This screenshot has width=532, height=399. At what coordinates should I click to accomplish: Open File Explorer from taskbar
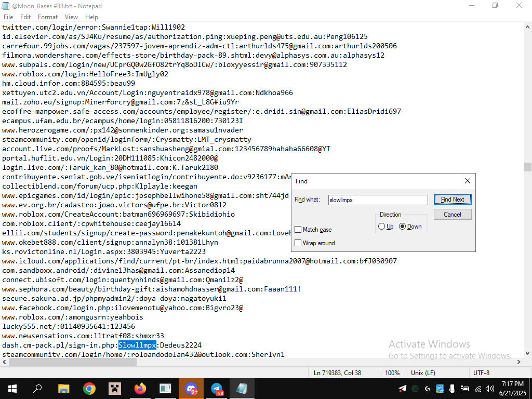pos(63,389)
